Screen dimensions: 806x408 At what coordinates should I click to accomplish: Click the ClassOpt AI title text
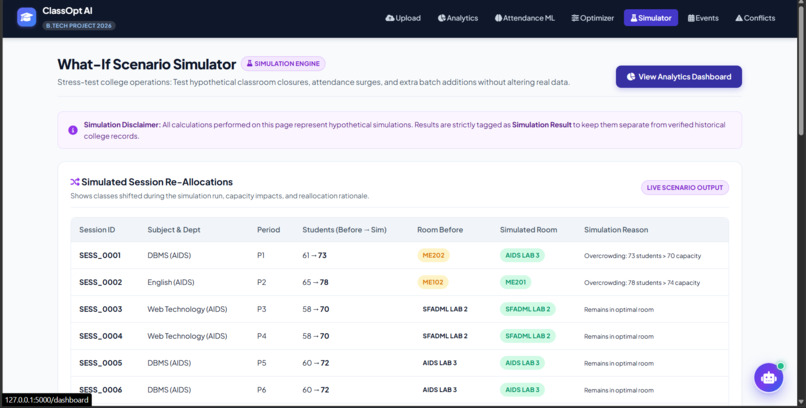coord(67,11)
